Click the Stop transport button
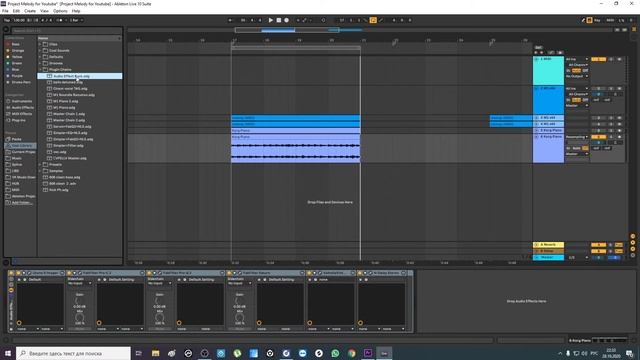Screen dimensions: 640x360 [x=279, y=20]
